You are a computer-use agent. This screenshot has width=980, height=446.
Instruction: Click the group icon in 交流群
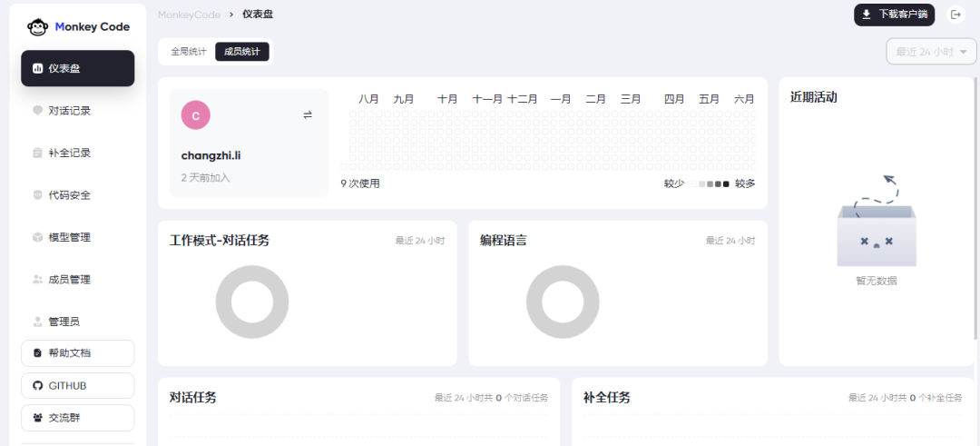pos(37,418)
